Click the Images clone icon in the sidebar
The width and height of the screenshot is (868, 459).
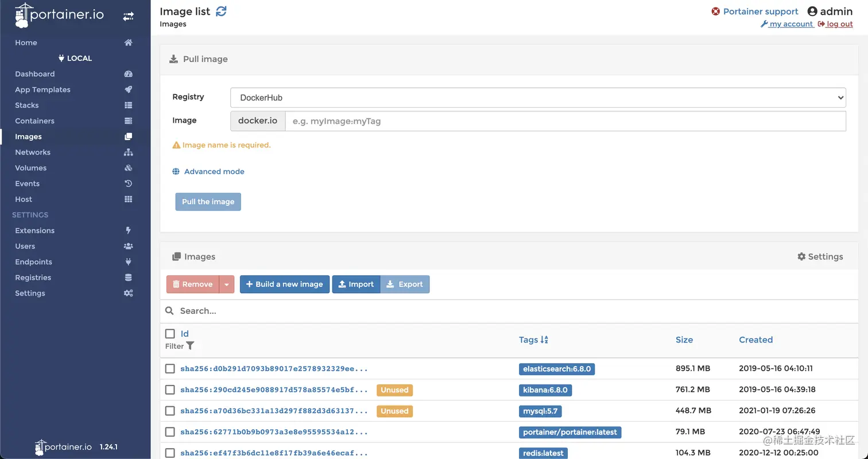(129, 137)
